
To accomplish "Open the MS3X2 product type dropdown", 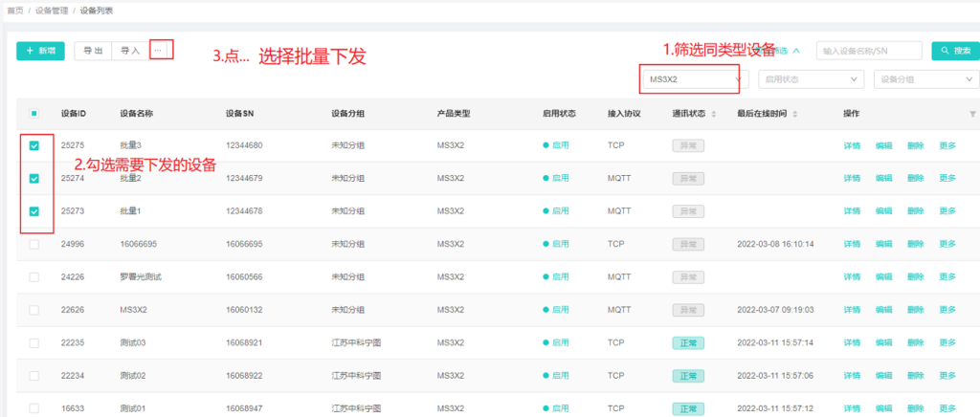I will [692, 79].
